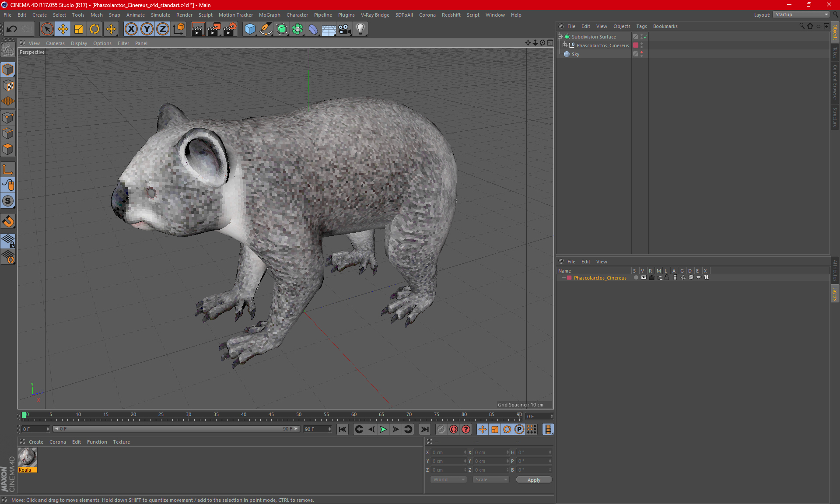Select the Koala material thumbnail
Image resolution: width=840 pixels, height=504 pixels.
pos(28,458)
